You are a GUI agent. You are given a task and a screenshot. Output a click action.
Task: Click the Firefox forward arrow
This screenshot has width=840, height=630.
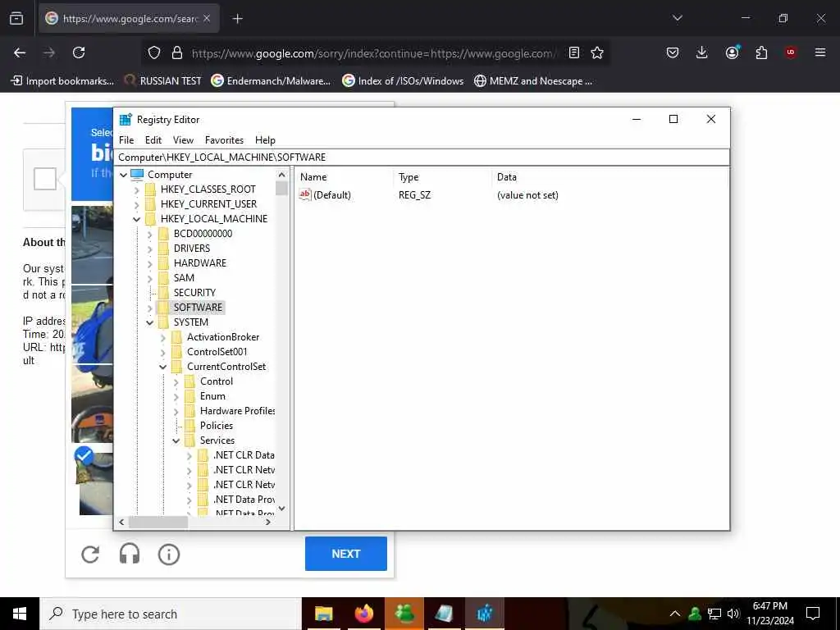[x=49, y=52]
